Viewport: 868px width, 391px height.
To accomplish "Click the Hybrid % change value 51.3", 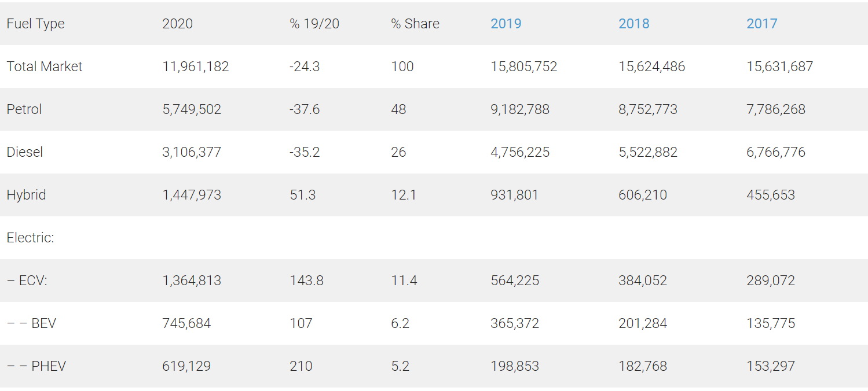I will coord(303,195).
